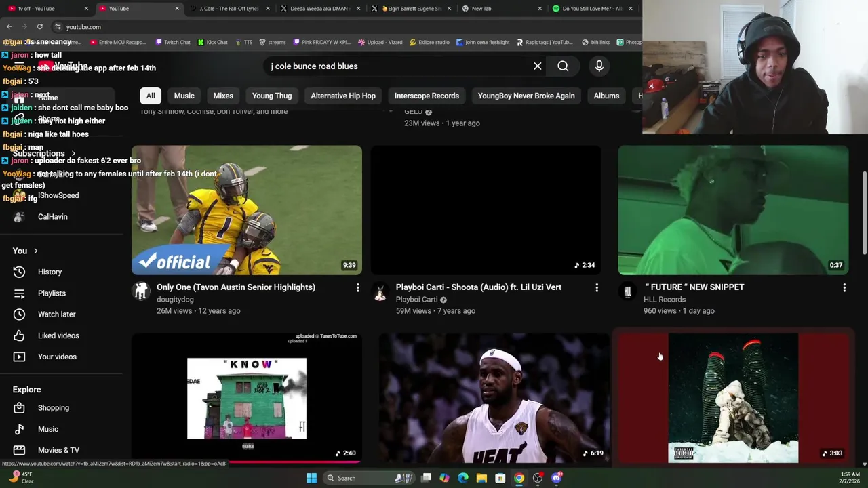Expand the You section chevron
Image resolution: width=868 pixels, height=488 pixels.
coord(35,251)
